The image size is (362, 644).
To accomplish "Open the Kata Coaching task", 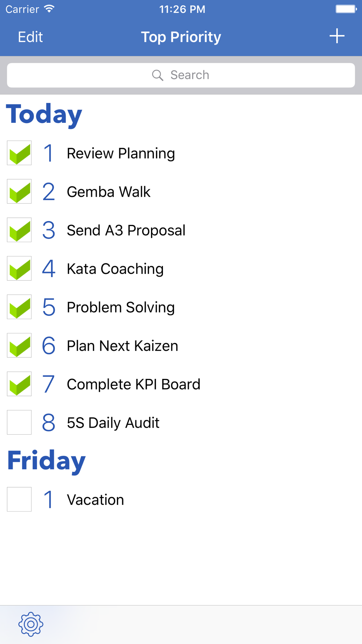I will tap(115, 269).
